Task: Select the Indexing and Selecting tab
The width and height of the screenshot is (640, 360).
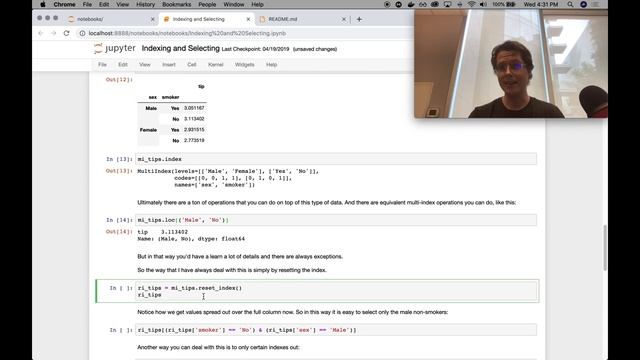Action: pos(207,19)
